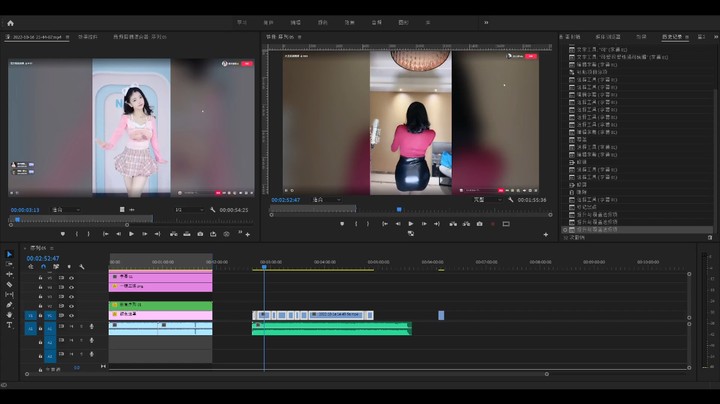Open timeline sequence panel menu

[x=52, y=248]
